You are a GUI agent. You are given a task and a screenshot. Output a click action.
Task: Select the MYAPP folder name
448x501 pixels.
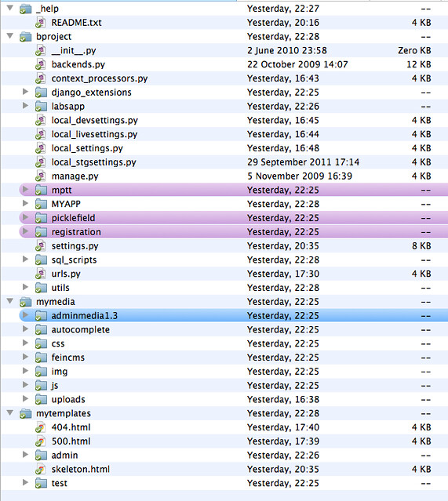click(x=66, y=204)
